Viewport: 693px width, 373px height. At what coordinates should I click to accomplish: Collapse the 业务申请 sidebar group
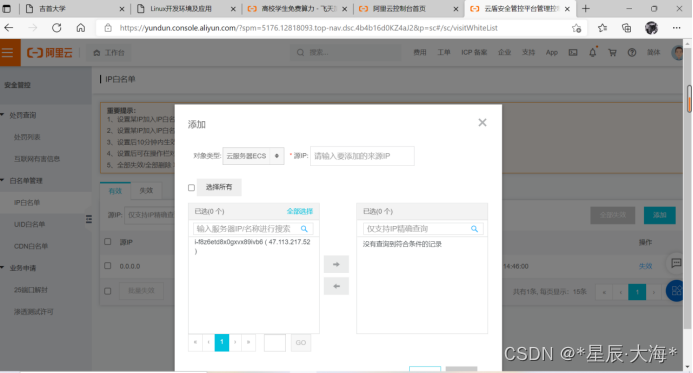click(3, 268)
